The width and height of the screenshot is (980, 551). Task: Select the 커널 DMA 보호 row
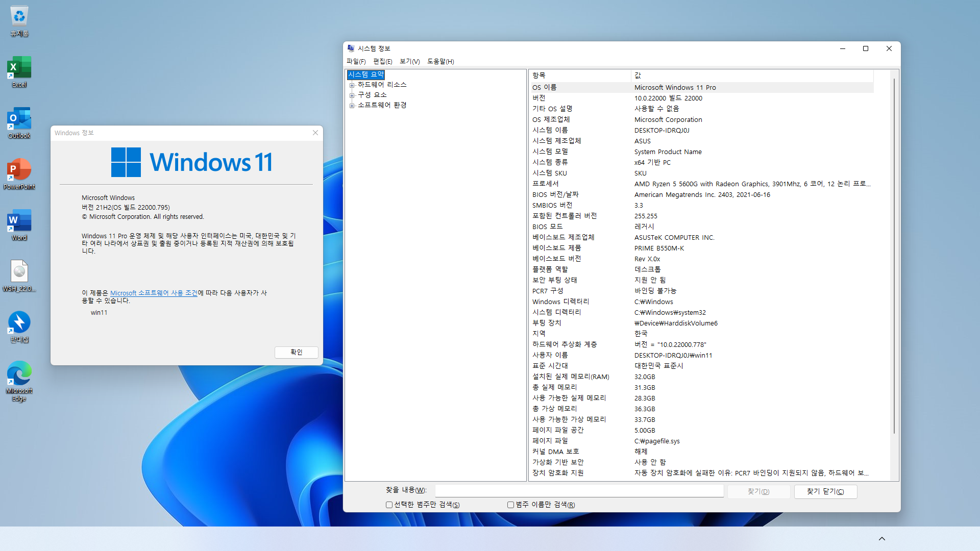(702, 452)
